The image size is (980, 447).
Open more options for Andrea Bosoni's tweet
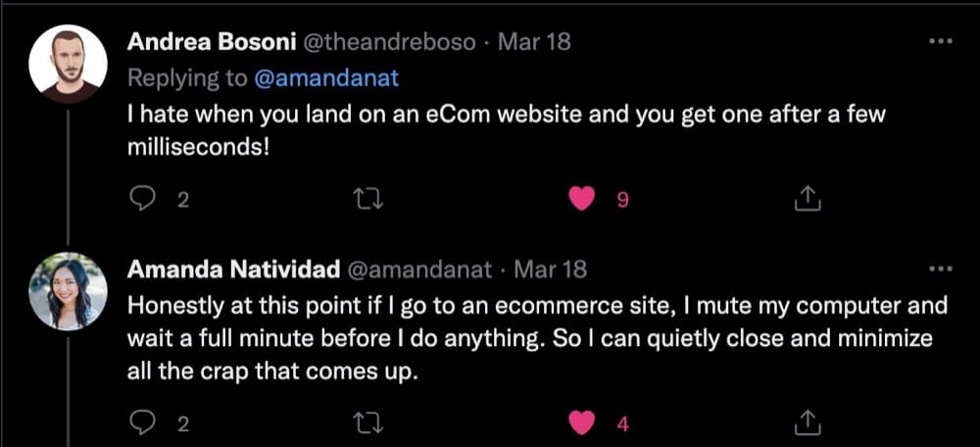coord(939,42)
